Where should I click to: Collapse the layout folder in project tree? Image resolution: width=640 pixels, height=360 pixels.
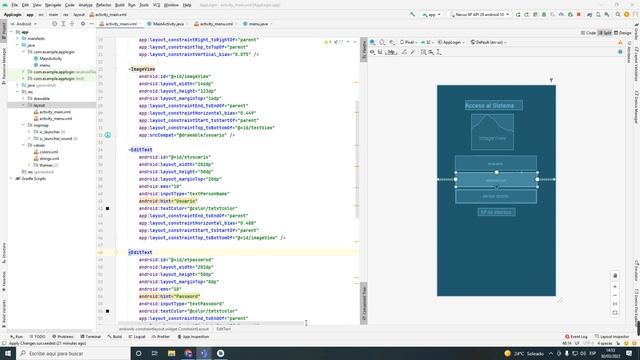(x=24, y=105)
